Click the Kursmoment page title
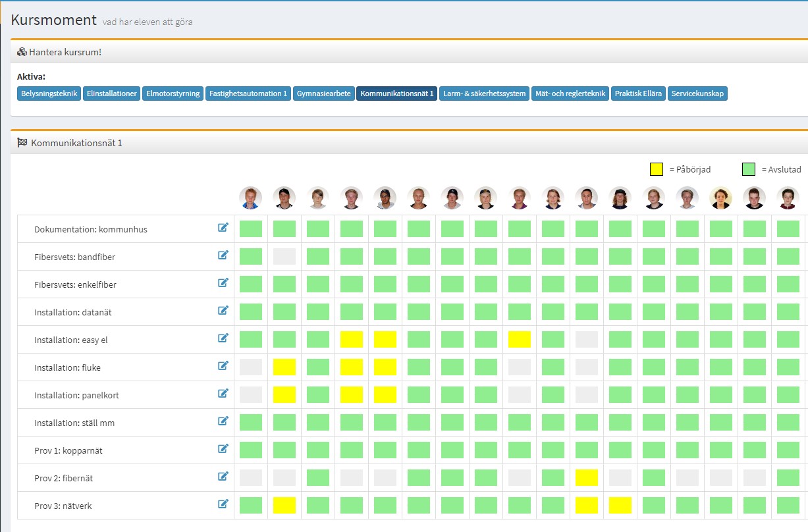The width and height of the screenshot is (808, 532). point(54,20)
